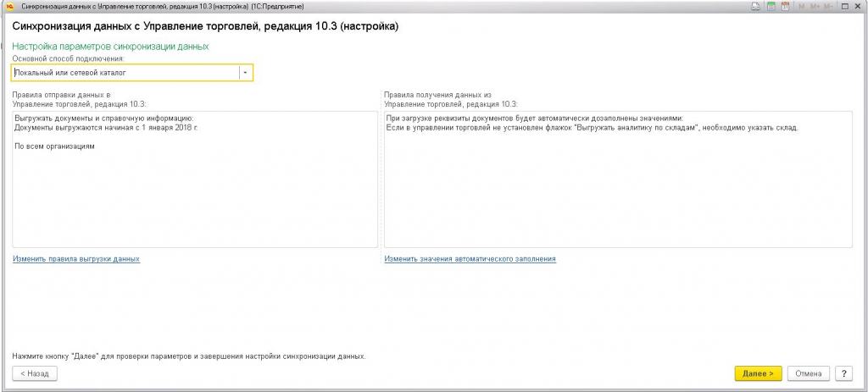This screenshot has height=392, width=868.
Task: Expand the connection method dropdown arrow
Action: click(x=245, y=74)
